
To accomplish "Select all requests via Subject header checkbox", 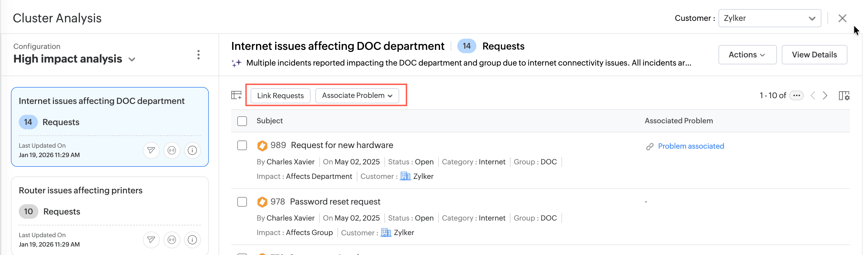I will (x=242, y=121).
